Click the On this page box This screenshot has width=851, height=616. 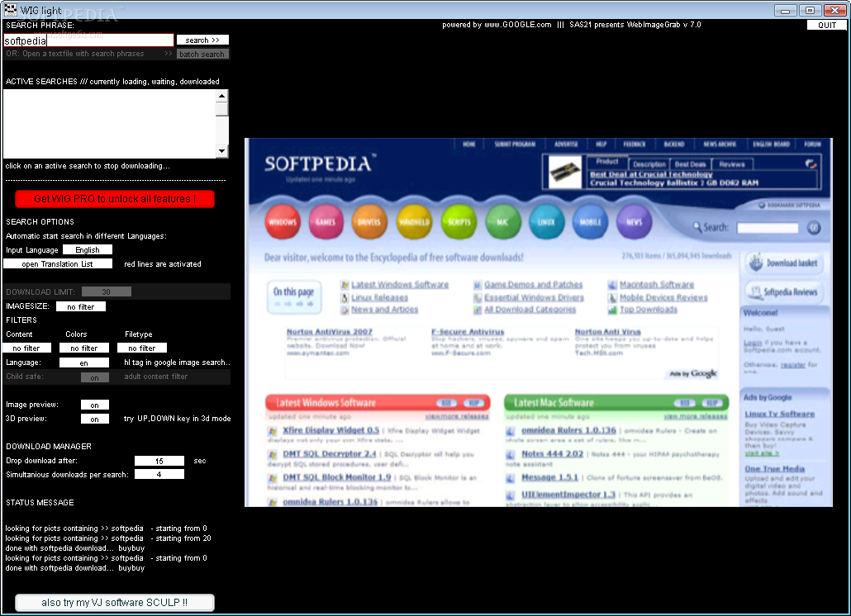294,296
